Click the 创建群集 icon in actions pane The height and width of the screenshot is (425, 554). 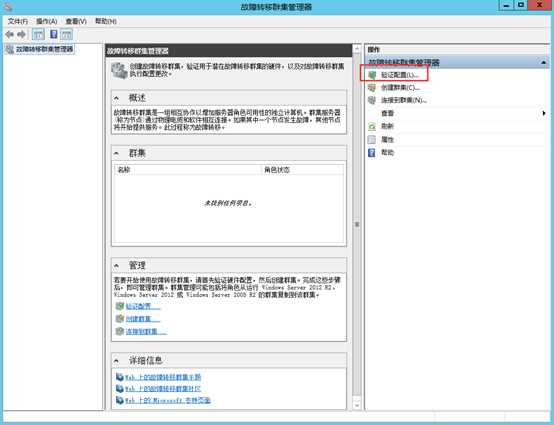372,87
